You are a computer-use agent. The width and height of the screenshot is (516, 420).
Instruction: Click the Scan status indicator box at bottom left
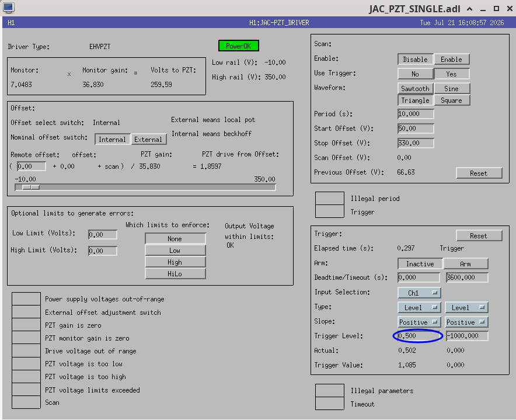coord(26,402)
